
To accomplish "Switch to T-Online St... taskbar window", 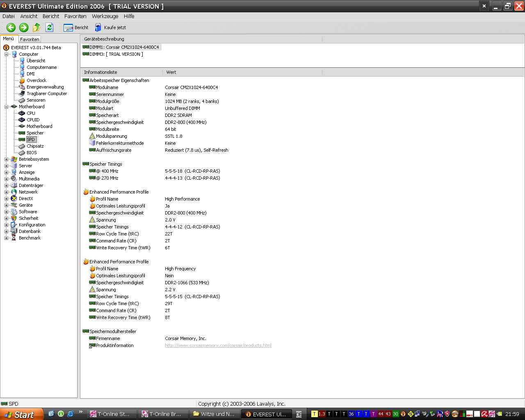I will (x=111, y=414).
